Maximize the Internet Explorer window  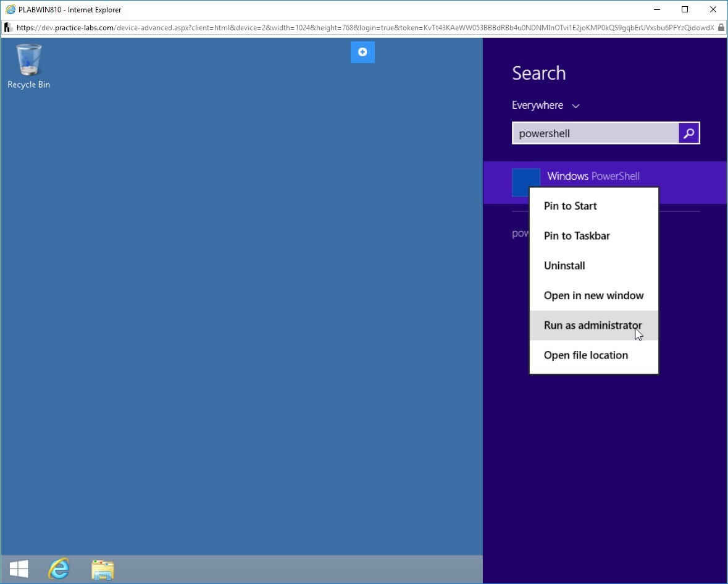(x=684, y=9)
